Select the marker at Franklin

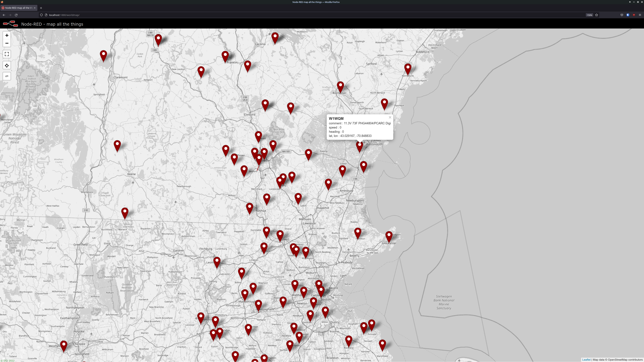click(x=225, y=57)
